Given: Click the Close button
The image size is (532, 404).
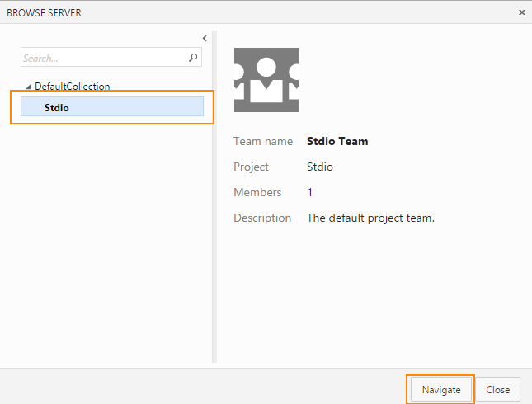Looking at the screenshot, I should point(497,389).
